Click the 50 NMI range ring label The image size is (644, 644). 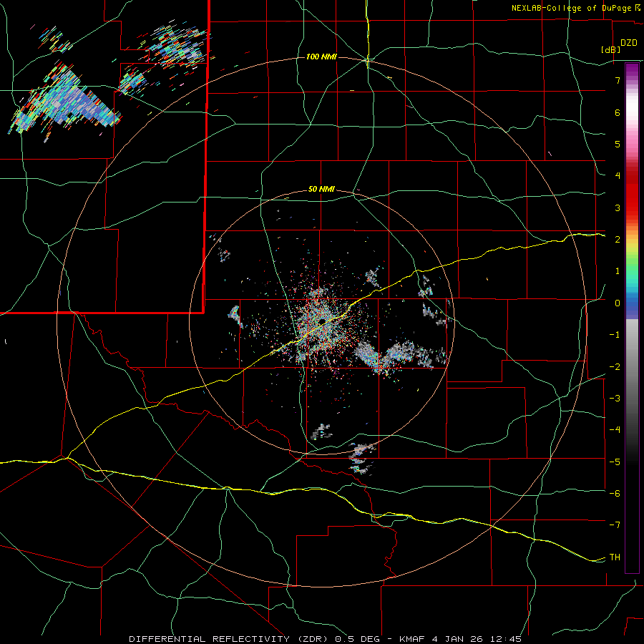point(321,190)
